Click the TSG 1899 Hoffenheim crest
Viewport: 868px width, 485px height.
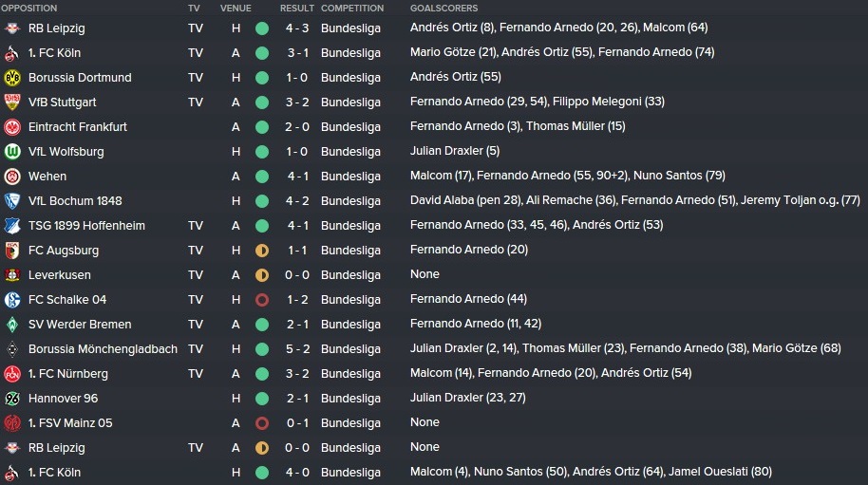(12, 226)
